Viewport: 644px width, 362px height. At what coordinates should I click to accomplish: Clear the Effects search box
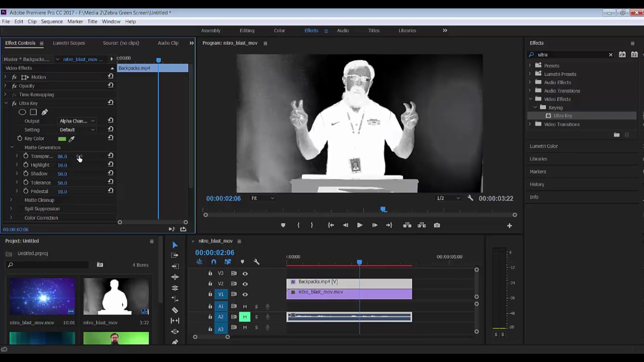pos(611,55)
